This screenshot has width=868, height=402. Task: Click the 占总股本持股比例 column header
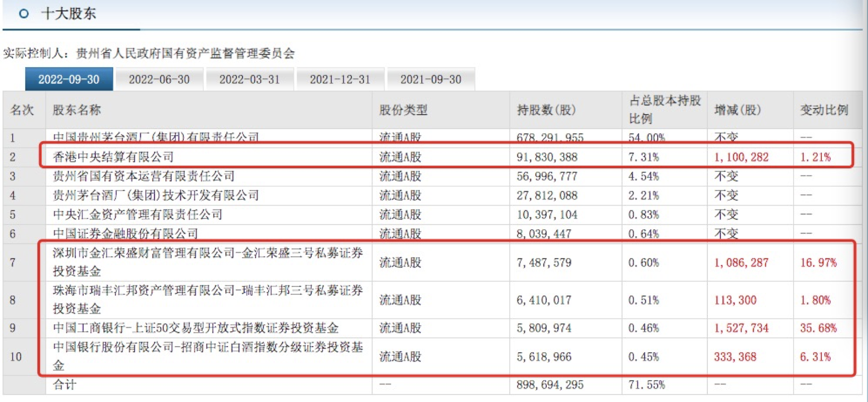(665, 110)
